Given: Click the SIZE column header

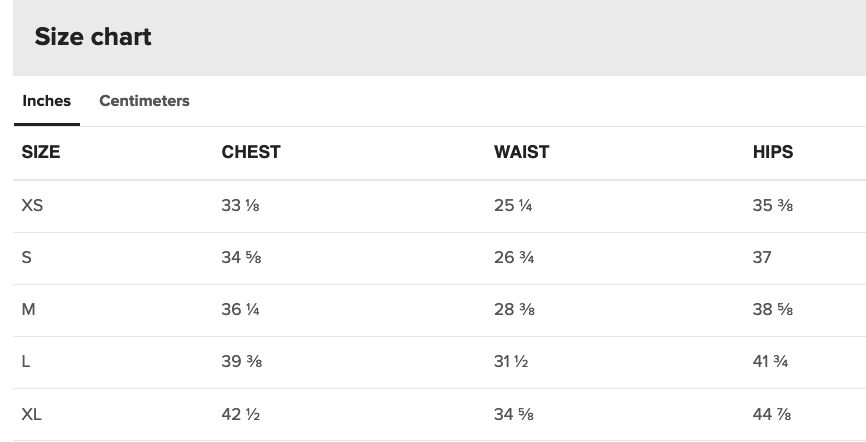Looking at the screenshot, I should click(x=41, y=152).
